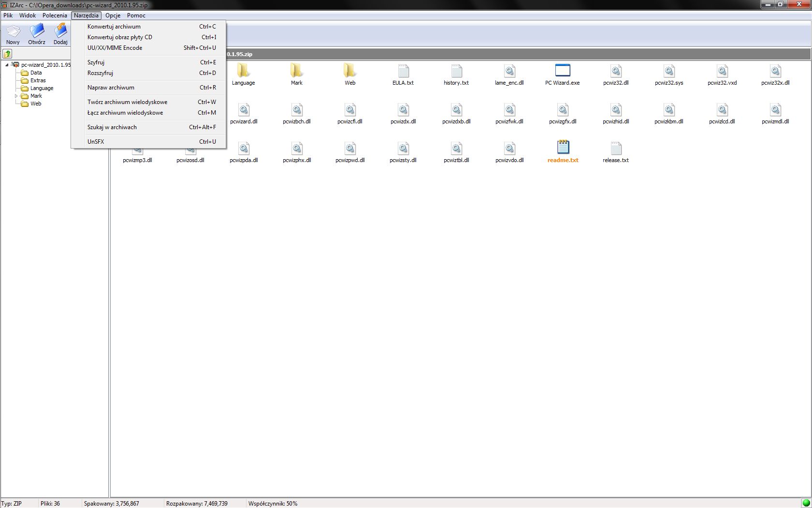Choose UU/XX/MIME Encode menu entry
The image size is (812, 508).
click(x=148, y=48)
